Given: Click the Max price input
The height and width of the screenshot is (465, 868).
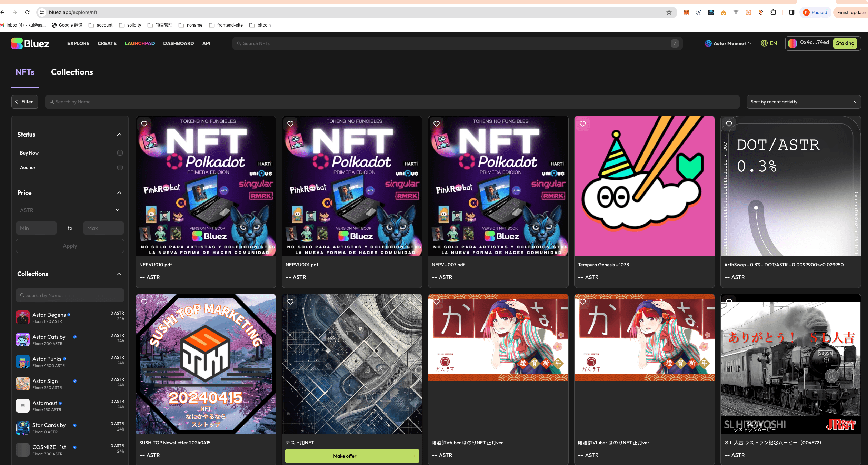Looking at the screenshot, I should click(103, 228).
